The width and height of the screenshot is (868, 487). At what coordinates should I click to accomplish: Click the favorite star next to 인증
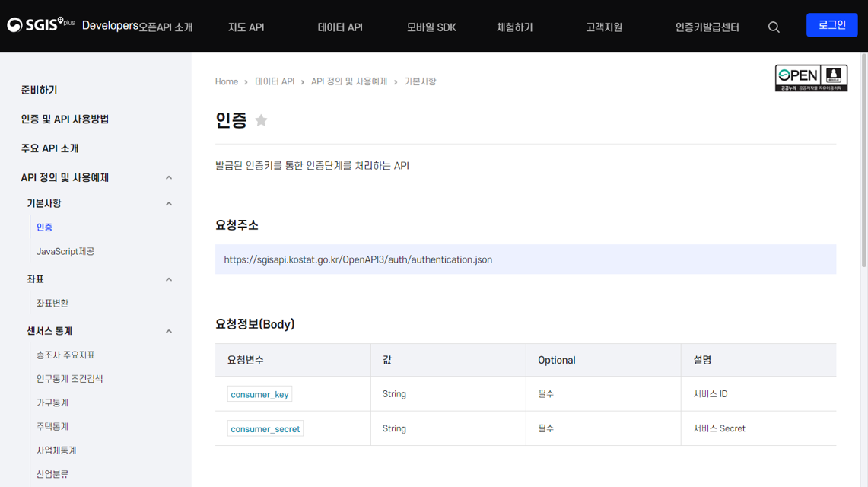click(261, 120)
